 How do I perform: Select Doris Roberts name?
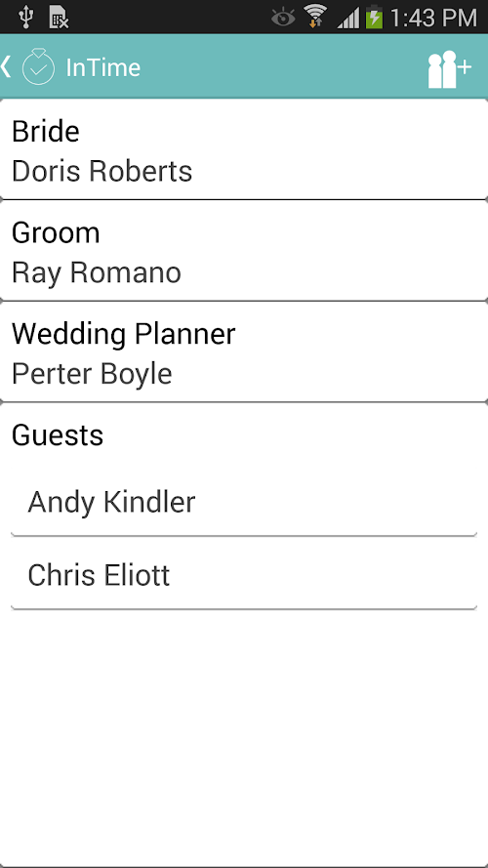pyautogui.click(x=102, y=171)
